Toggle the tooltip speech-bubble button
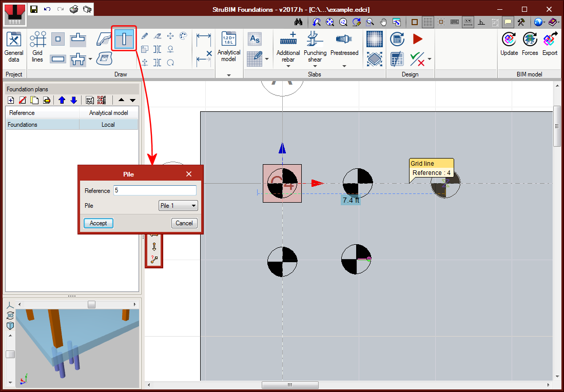This screenshot has width=564, height=392. [x=508, y=22]
